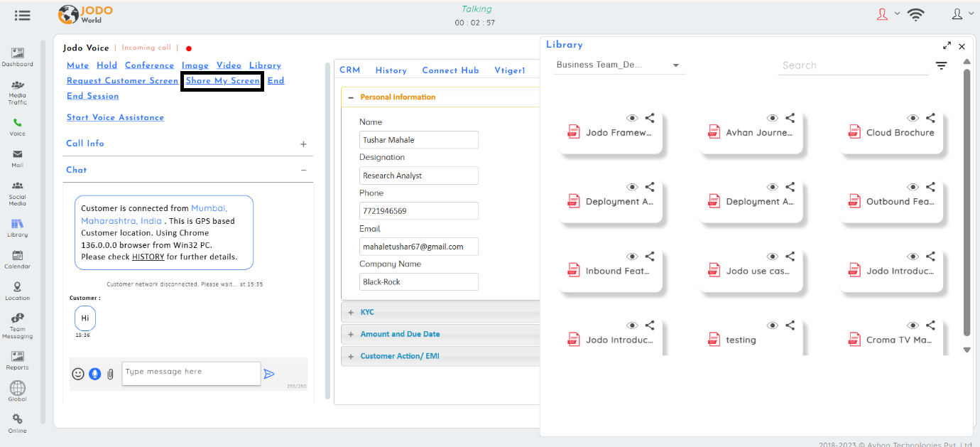
Task: Open the emoji picker in chat
Action: point(78,374)
